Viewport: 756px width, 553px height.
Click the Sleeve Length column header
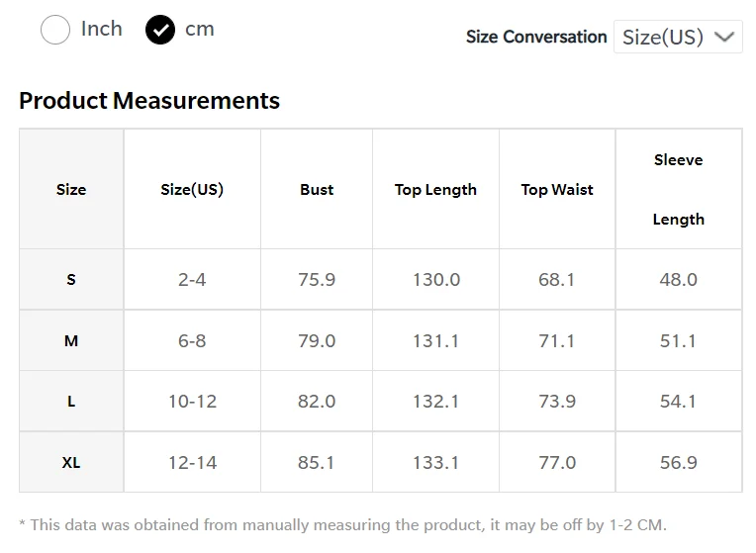click(x=679, y=189)
